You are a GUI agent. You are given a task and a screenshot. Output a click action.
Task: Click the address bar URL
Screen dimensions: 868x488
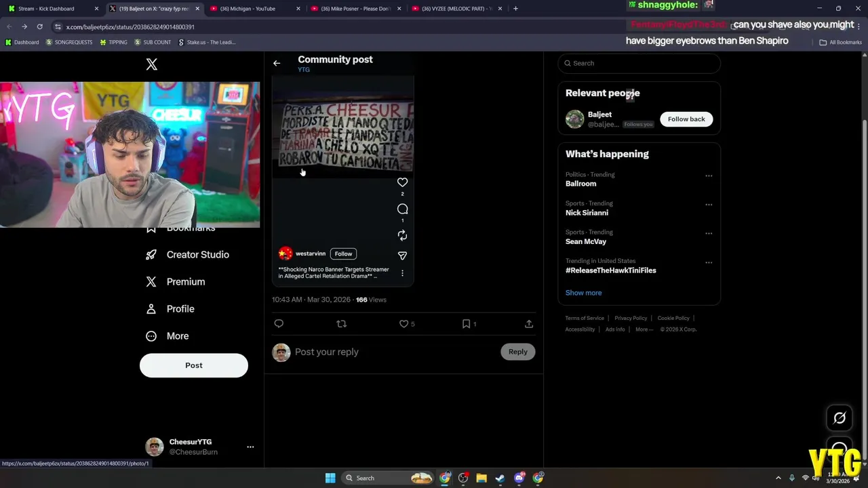coord(130,27)
